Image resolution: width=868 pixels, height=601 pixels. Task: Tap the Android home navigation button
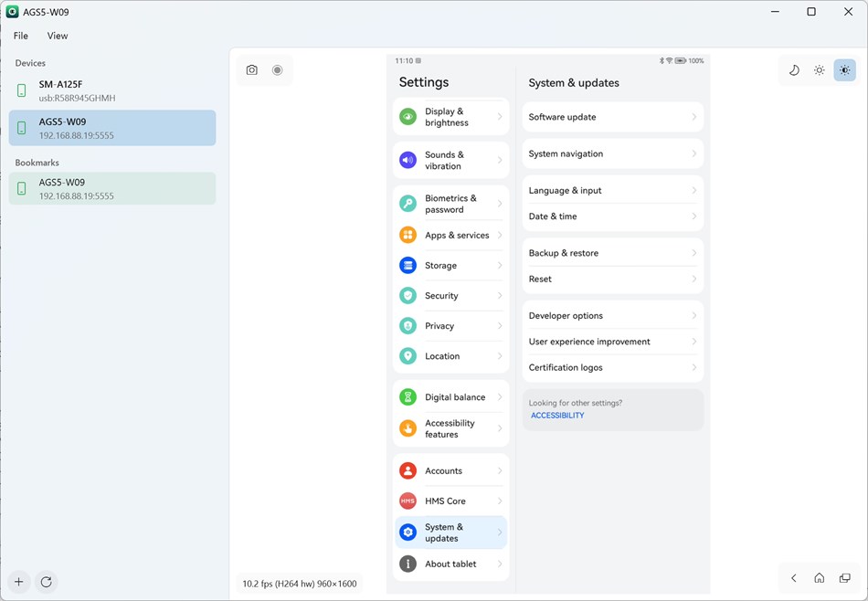820,578
